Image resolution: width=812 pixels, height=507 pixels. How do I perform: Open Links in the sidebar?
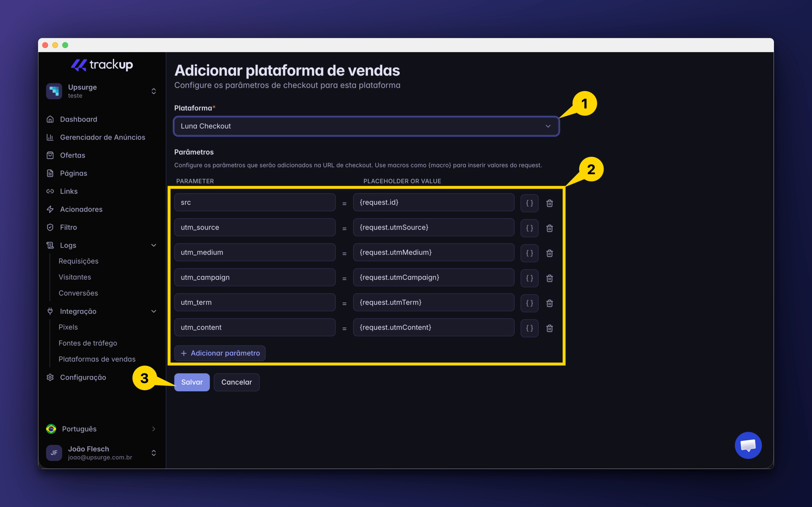click(69, 191)
